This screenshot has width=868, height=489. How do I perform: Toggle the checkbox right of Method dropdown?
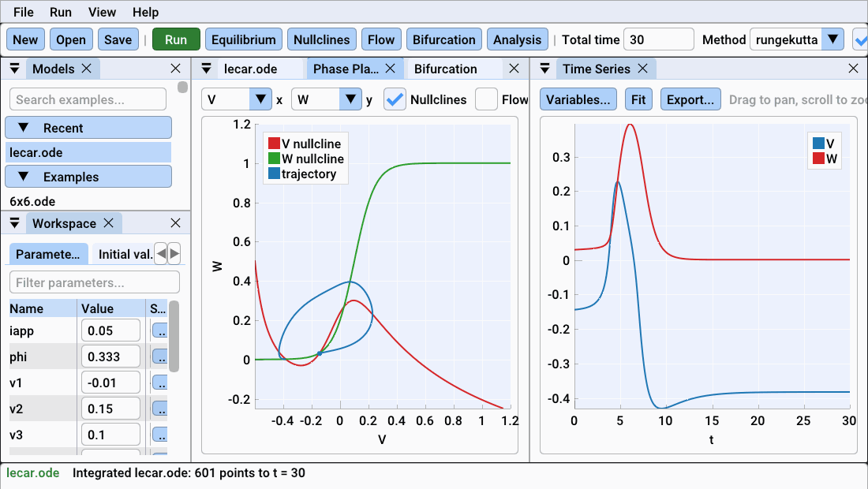859,39
